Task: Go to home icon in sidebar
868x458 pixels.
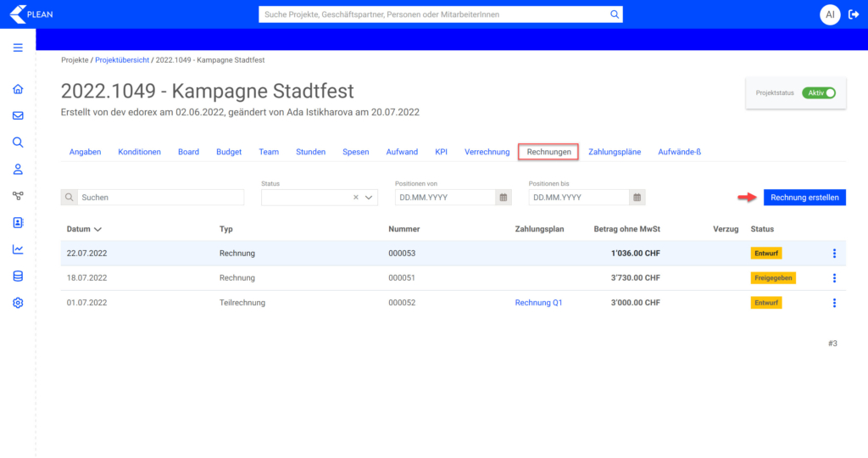Action: 18,89
